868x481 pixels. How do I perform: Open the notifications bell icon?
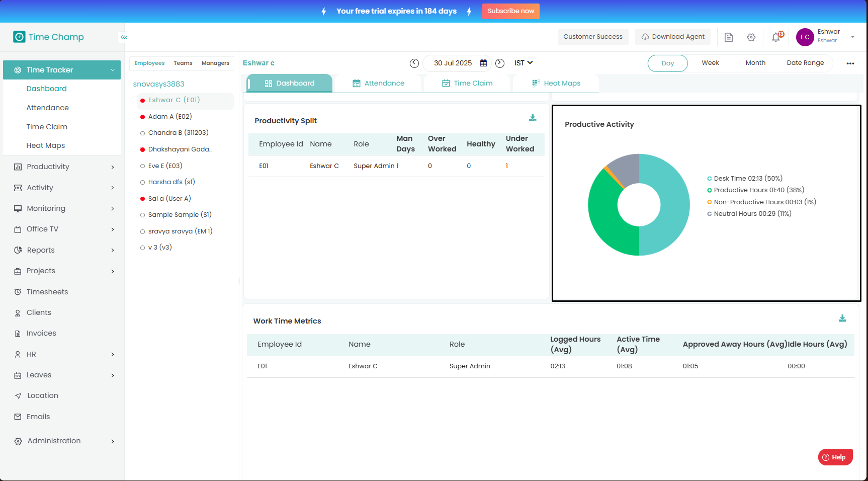pyautogui.click(x=776, y=37)
